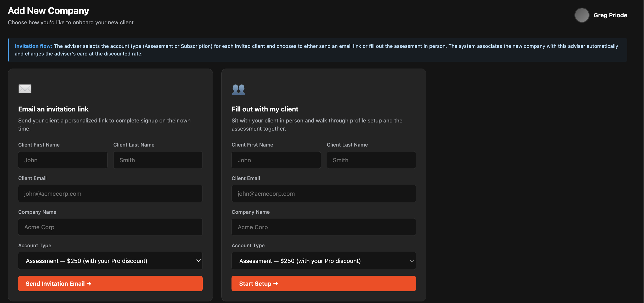
Task: Select the 'Fill out with my client' heading
Action: 265,109
